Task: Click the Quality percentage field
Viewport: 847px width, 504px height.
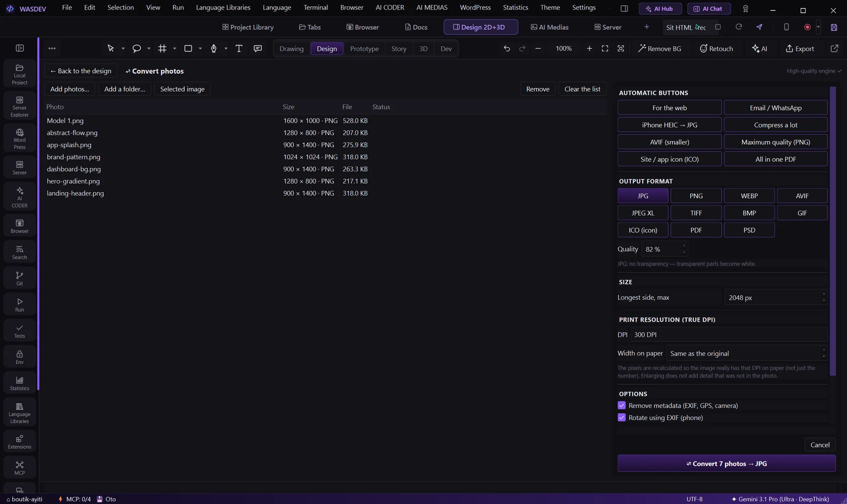Action: (664, 249)
